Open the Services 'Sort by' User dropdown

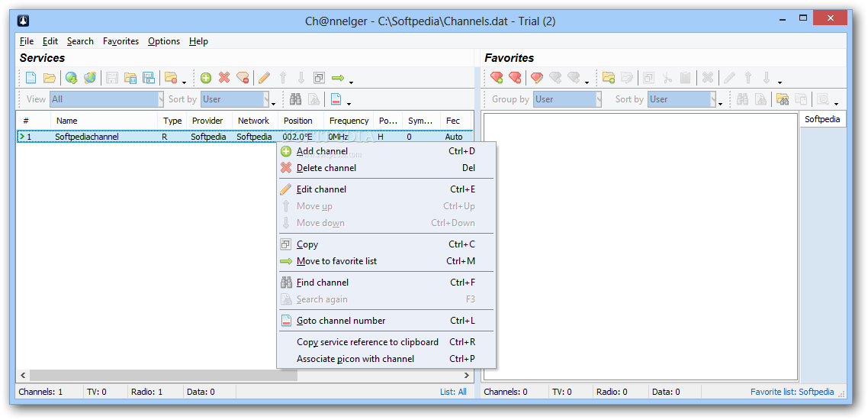(x=235, y=100)
